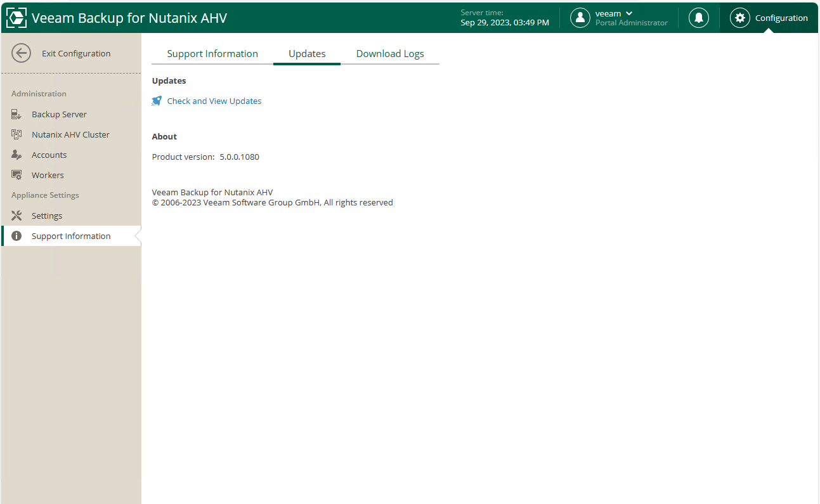
Task: Open the Download Logs tab
Action: coord(390,54)
